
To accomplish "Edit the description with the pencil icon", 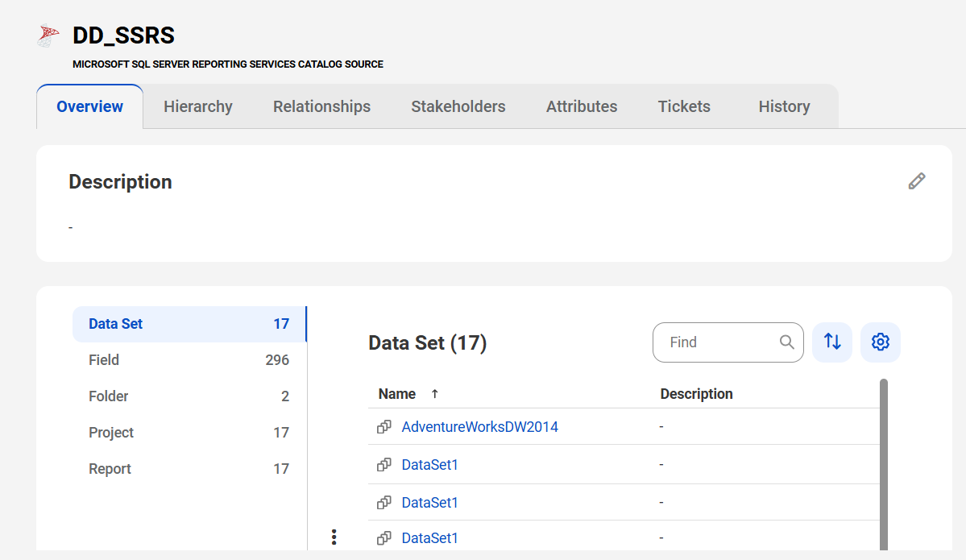I will [917, 181].
